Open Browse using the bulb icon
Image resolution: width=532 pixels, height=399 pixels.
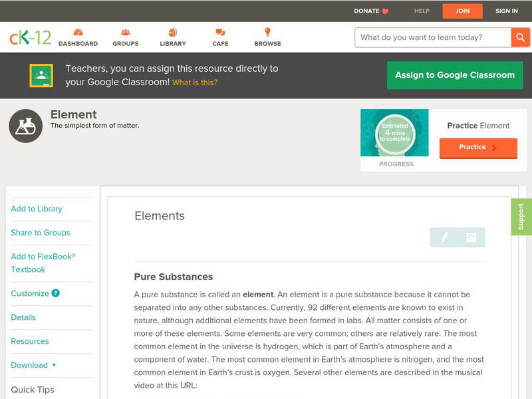coord(267,37)
